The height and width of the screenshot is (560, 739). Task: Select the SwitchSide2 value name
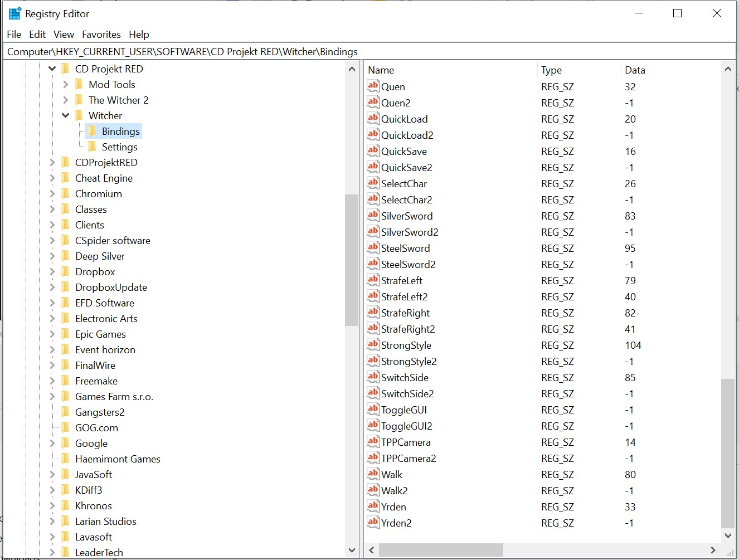point(407,394)
